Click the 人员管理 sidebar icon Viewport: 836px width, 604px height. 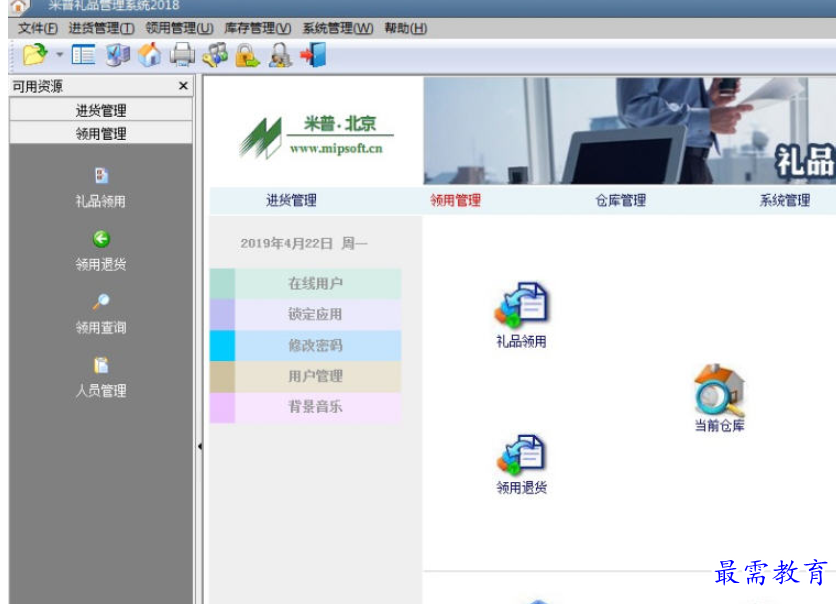101,377
